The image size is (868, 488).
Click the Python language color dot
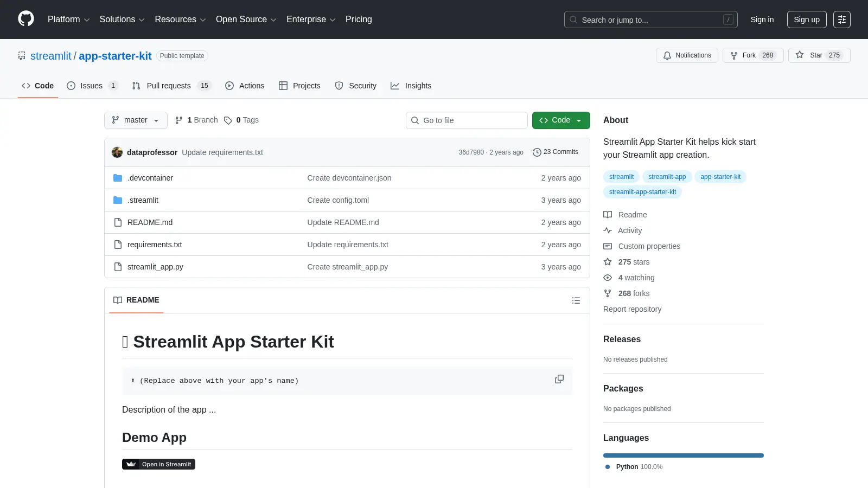point(608,467)
